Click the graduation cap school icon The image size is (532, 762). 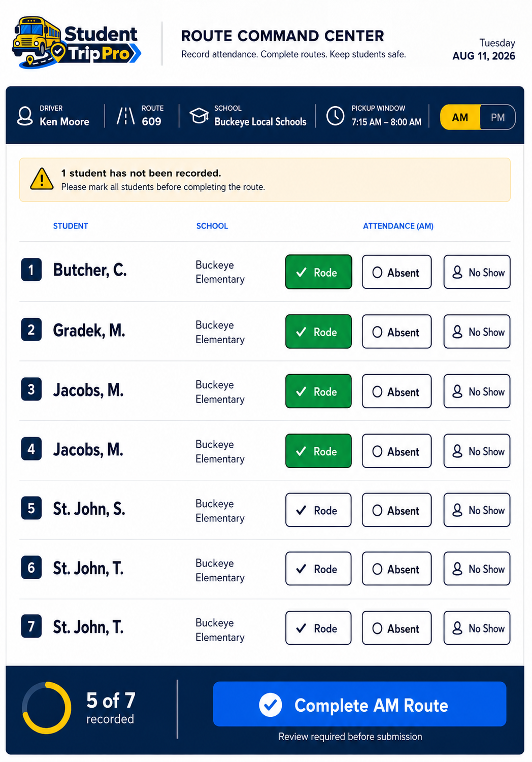pyautogui.click(x=199, y=116)
